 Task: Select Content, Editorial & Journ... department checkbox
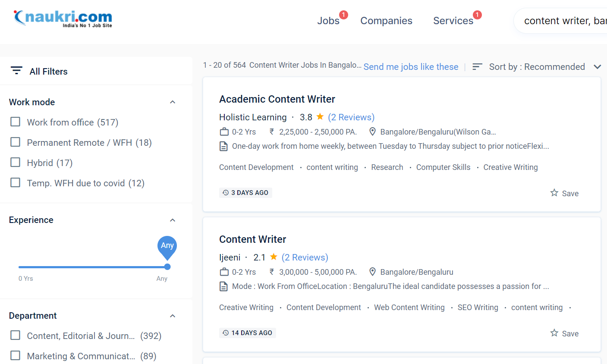(16, 336)
